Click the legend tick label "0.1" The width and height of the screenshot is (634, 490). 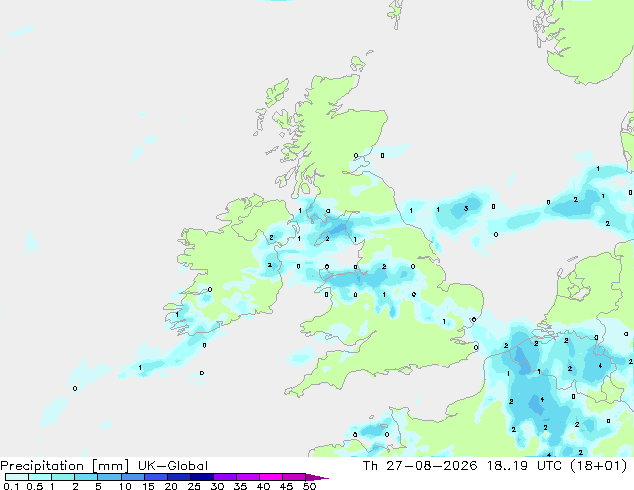pyautogui.click(x=11, y=486)
